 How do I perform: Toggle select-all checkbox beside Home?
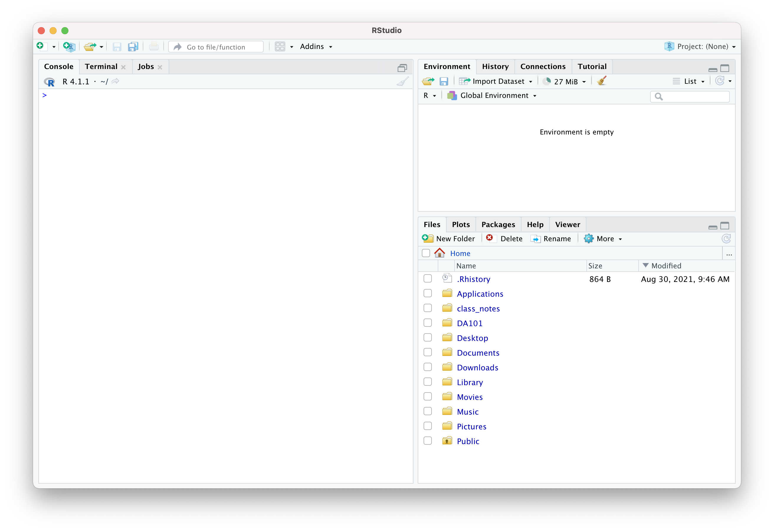(x=426, y=253)
